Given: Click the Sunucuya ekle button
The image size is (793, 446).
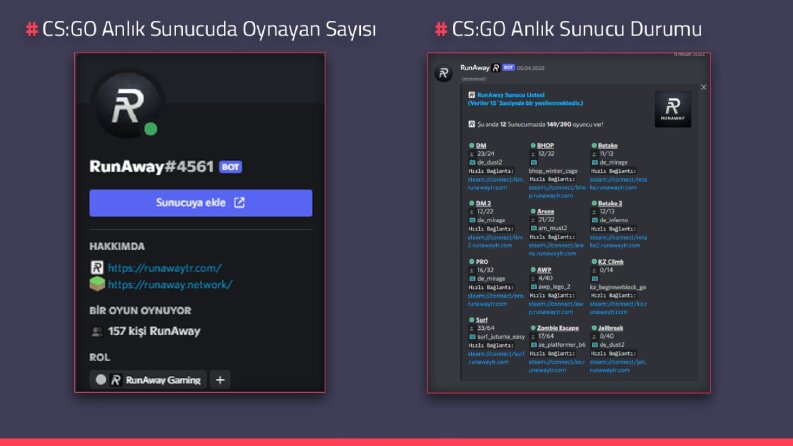Looking at the screenshot, I should click(201, 203).
